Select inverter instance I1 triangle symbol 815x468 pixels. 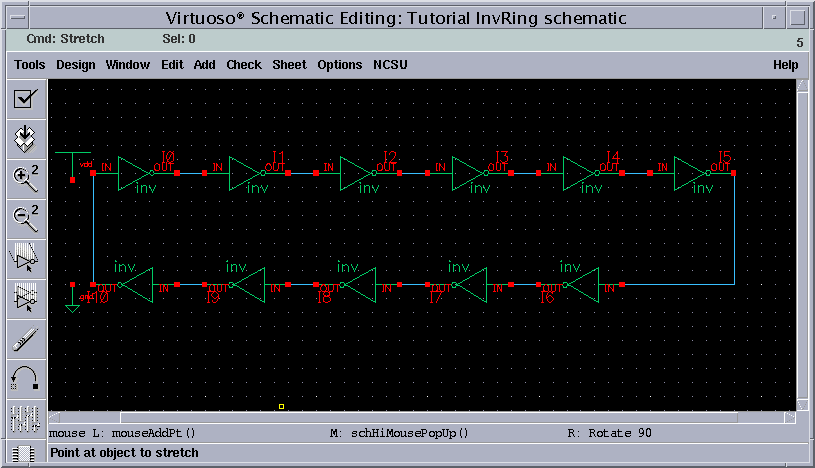pos(245,173)
